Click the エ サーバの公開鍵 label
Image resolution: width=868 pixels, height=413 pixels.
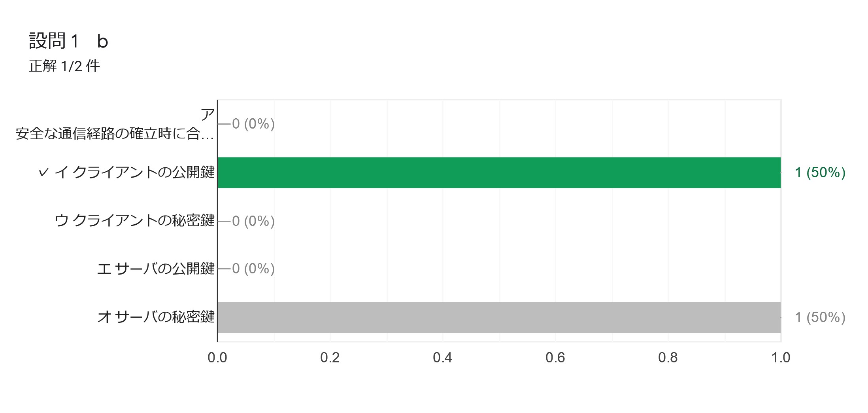[x=156, y=269]
